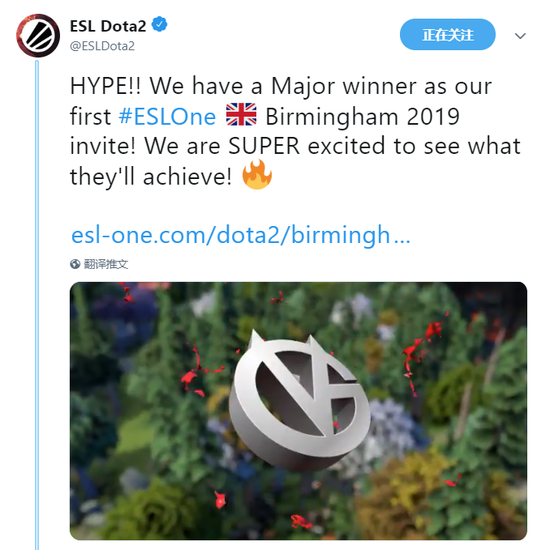Open the ESL Dota2 display name
The height and width of the screenshot is (550, 550).
(x=108, y=26)
